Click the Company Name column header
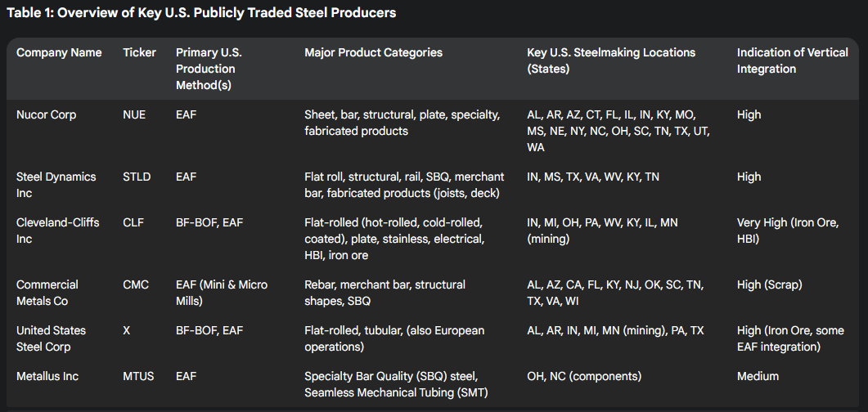This screenshot has width=868, height=412. (x=59, y=52)
